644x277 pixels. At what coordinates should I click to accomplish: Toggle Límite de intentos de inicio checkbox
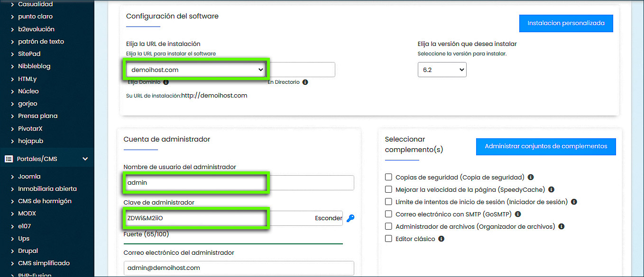point(388,202)
